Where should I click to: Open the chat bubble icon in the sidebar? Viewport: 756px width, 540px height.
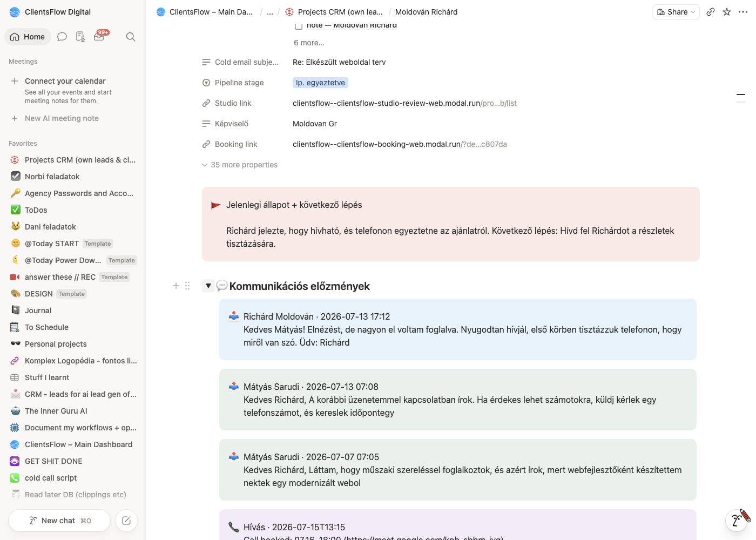click(x=62, y=37)
